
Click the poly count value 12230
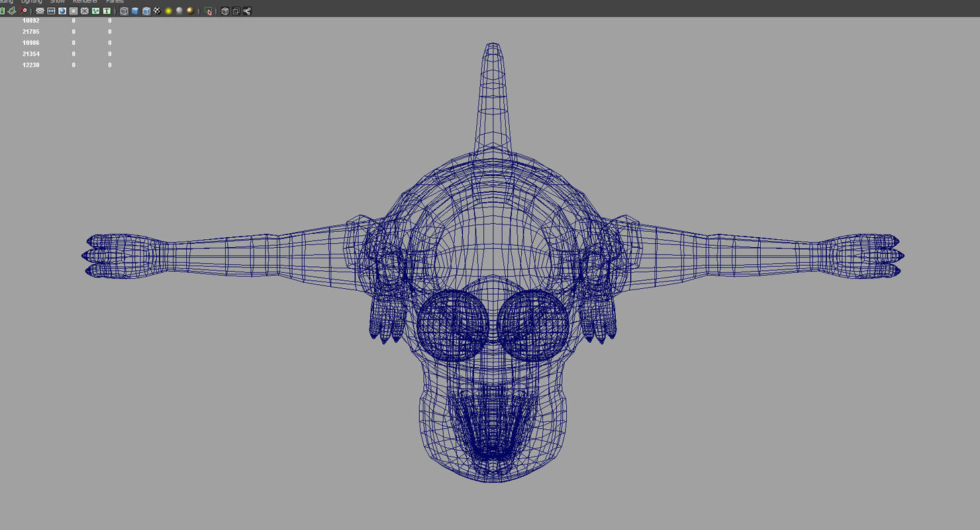pos(31,65)
